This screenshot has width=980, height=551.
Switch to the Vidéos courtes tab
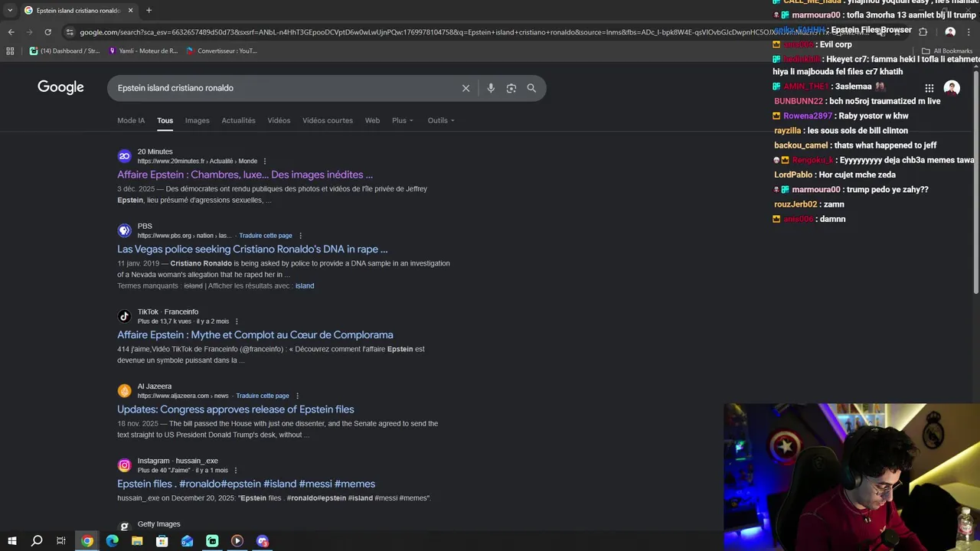tap(328, 121)
